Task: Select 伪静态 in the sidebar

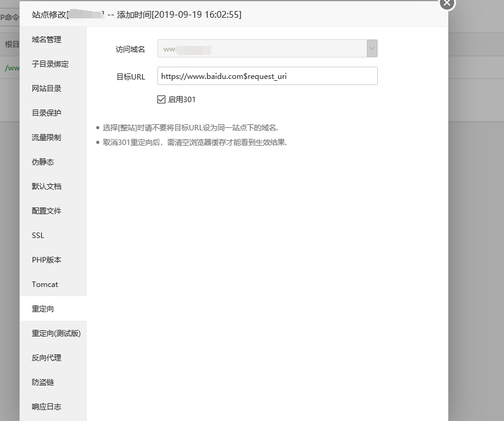Action: pyautogui.click(x=53, y=162)
